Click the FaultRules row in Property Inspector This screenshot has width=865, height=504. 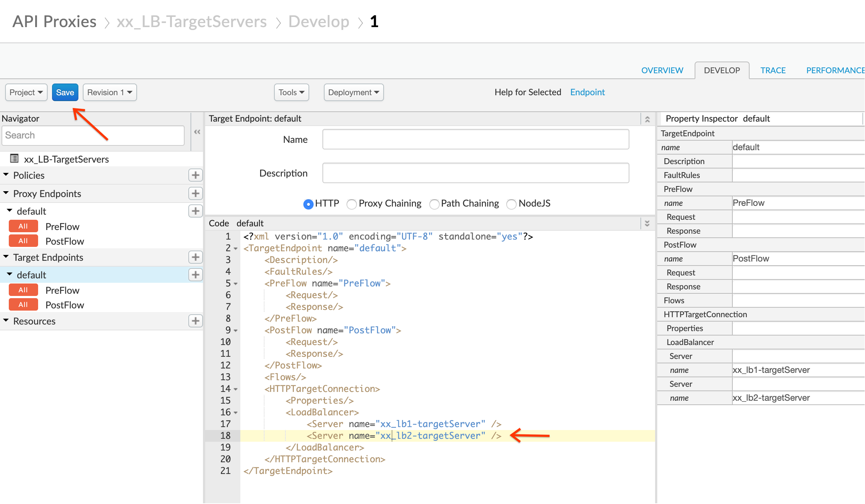[761, 175]
